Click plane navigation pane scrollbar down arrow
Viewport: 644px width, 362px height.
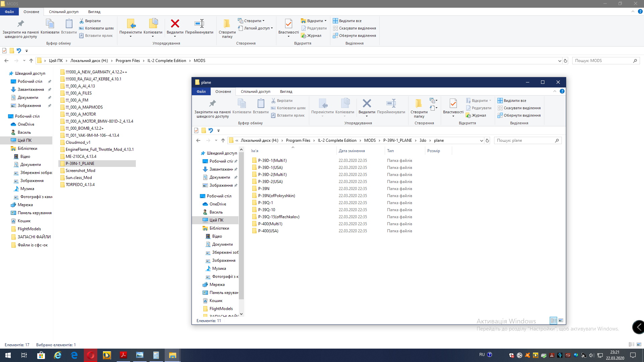[241, 314]
